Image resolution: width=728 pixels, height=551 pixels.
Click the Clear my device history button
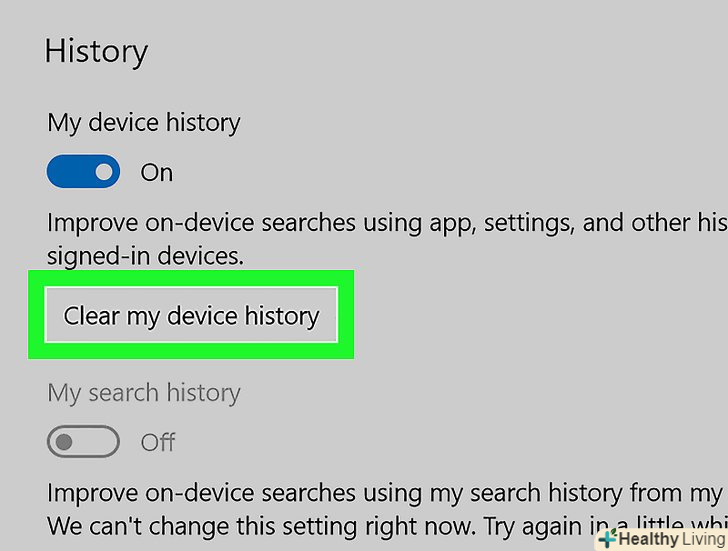click(191, 316)
